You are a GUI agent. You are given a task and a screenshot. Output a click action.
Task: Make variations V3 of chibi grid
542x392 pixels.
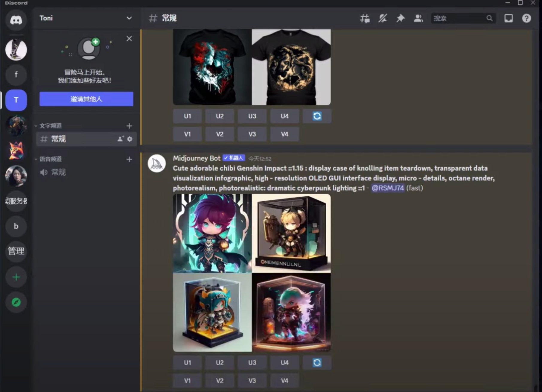pyautogui.click(x=252, y=381)
